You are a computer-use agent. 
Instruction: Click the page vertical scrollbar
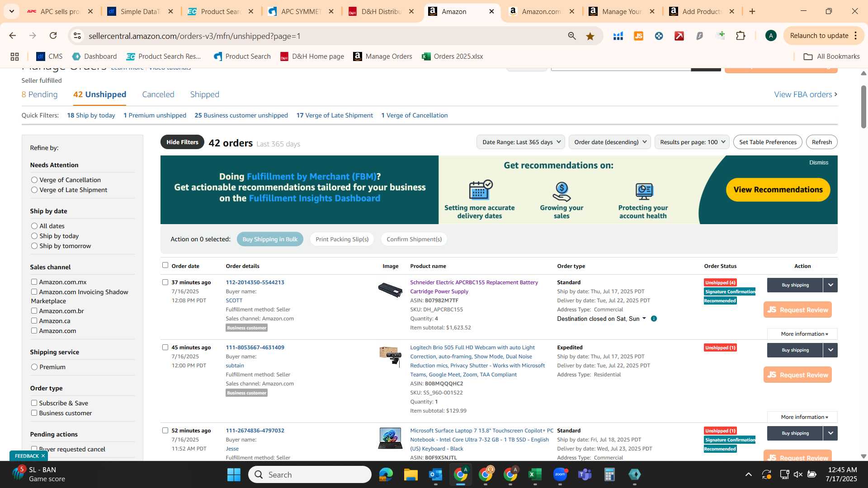pos(863,107)
